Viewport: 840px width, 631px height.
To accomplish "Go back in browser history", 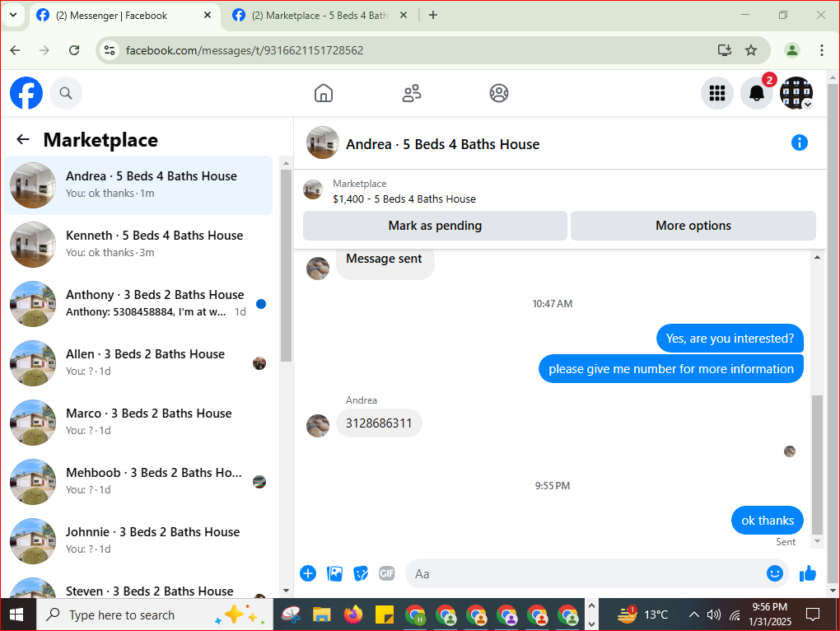I will pos(15,50).
